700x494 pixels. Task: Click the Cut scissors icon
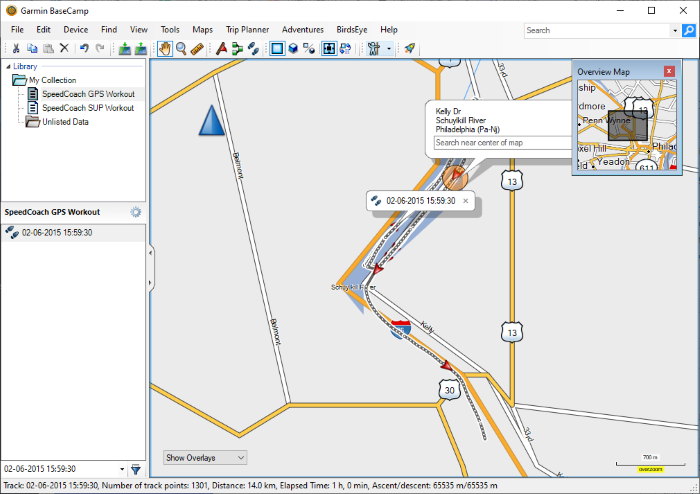tap(17, 48)
